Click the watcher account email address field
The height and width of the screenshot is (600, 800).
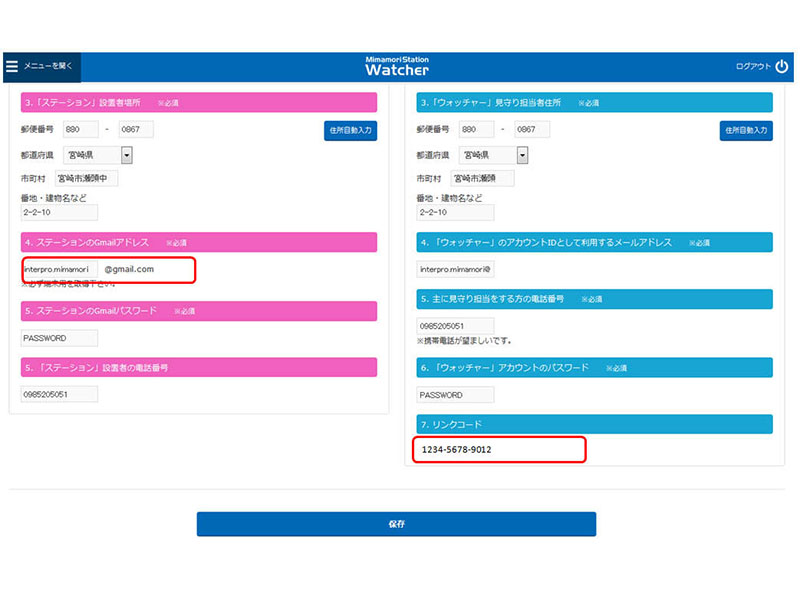pyautogui.click(x=455, y=269)
